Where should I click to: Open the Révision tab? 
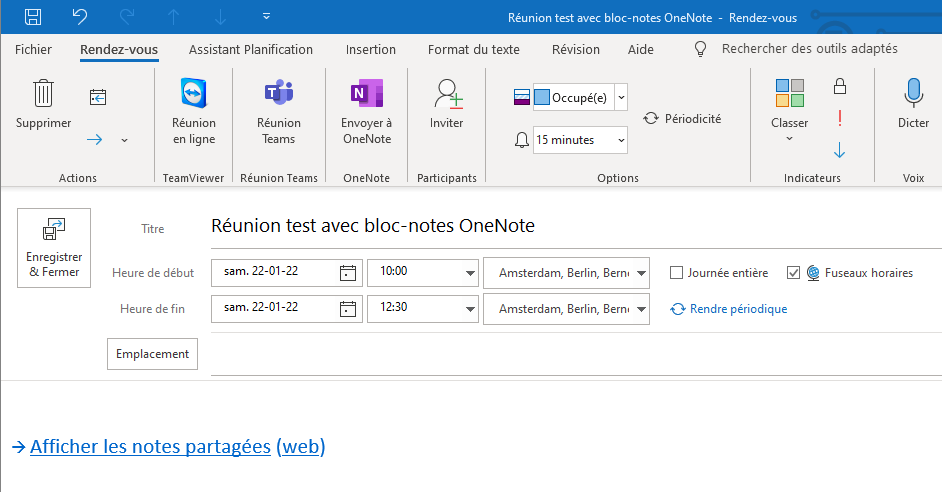576,49
